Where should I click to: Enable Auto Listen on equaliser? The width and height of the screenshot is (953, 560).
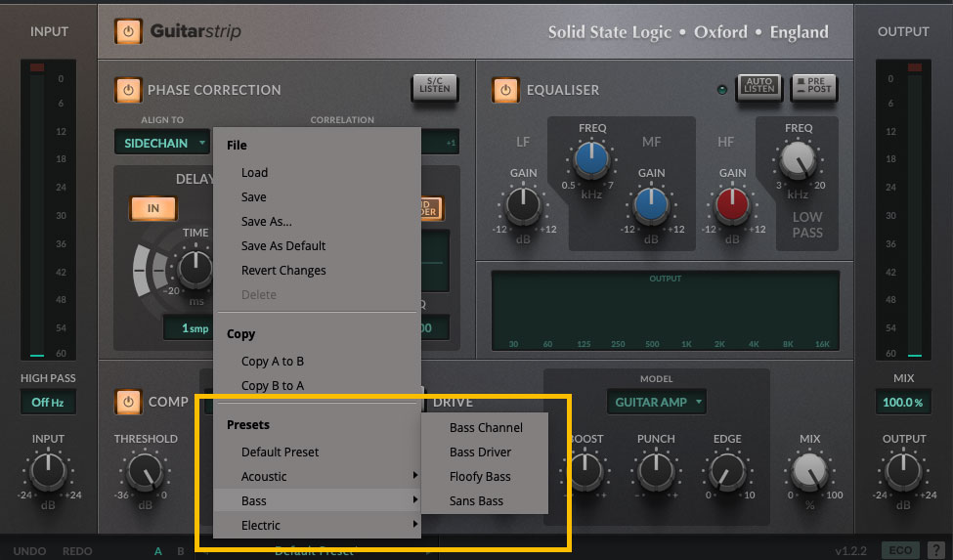[759, 86]
